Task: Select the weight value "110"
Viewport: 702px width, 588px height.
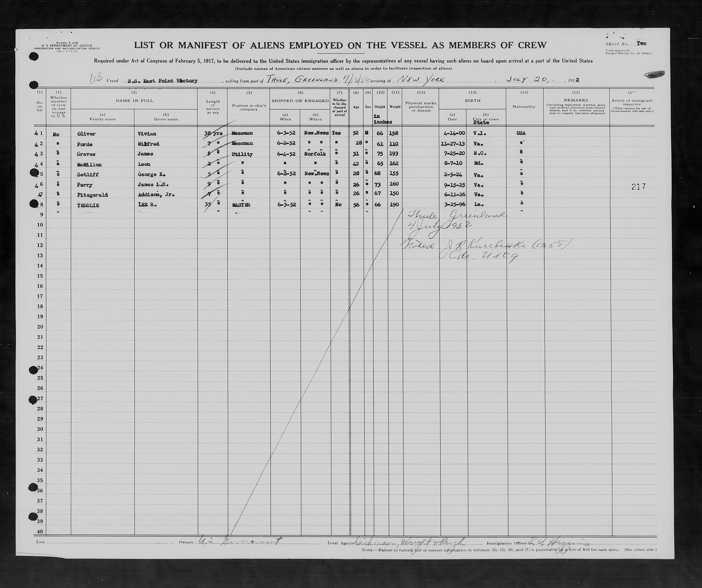Action: click(394, 144)
